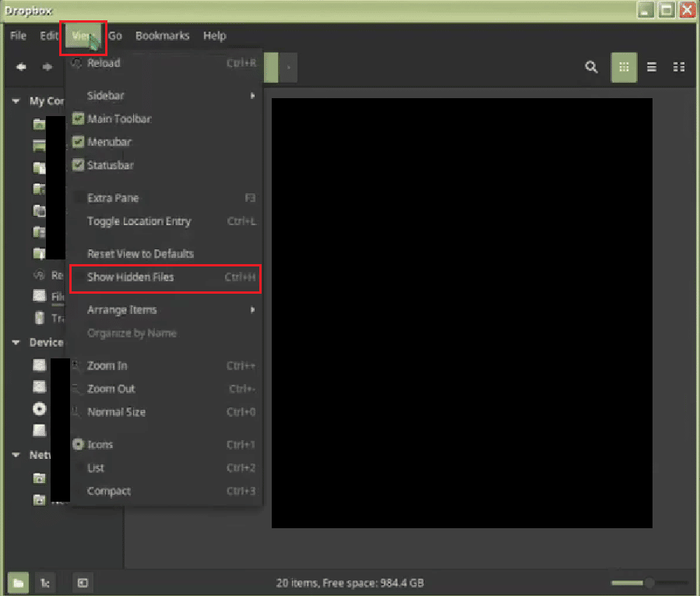Click the Organize by Name entry
This screenshot has height=596, width=700.
click(166, 333)
